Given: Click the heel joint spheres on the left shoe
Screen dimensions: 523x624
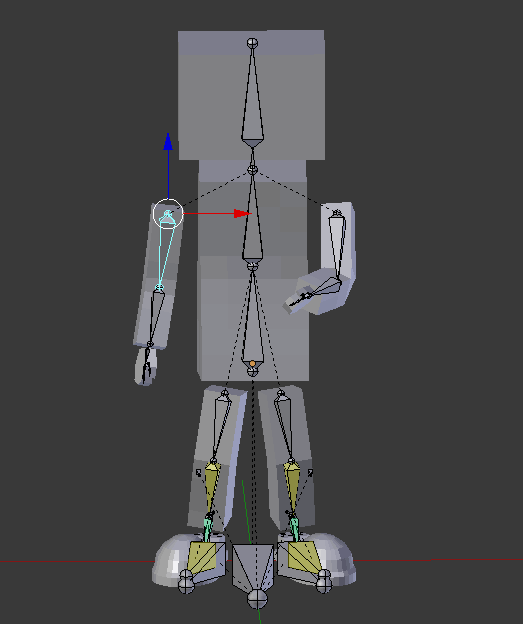Looking at the screenshot, I should 186,581.
